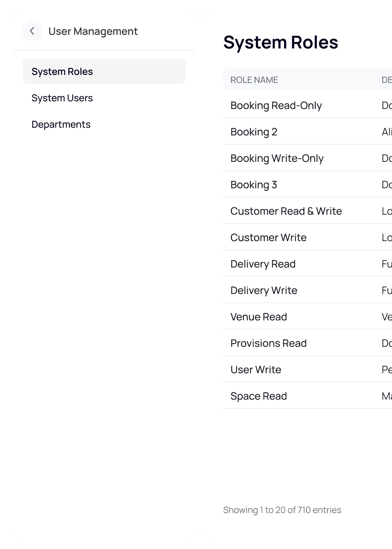Screen dimensions: 392x549
Task: Open the Provisions Read role
Action: 268,343
